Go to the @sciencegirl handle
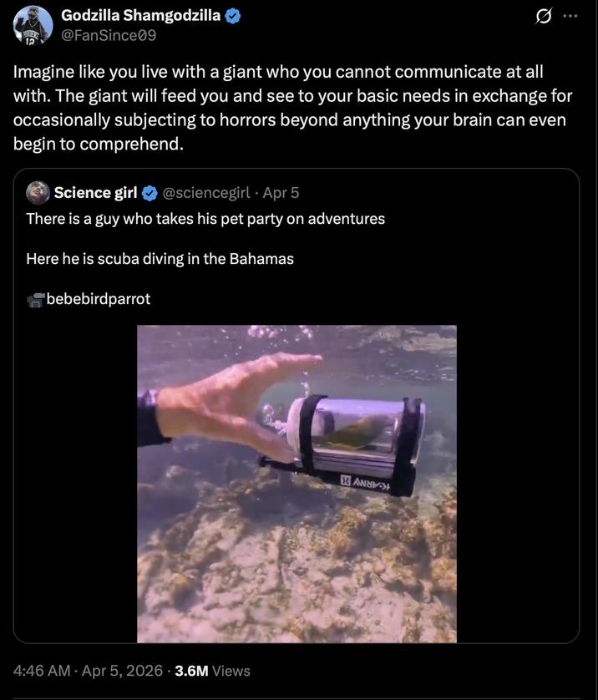The width and height of the screenshot is (598, 700). pos(205,193)
